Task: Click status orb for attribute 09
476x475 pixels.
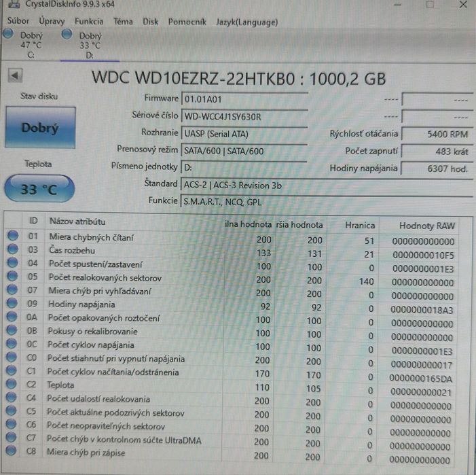Action: pos(12,303)
